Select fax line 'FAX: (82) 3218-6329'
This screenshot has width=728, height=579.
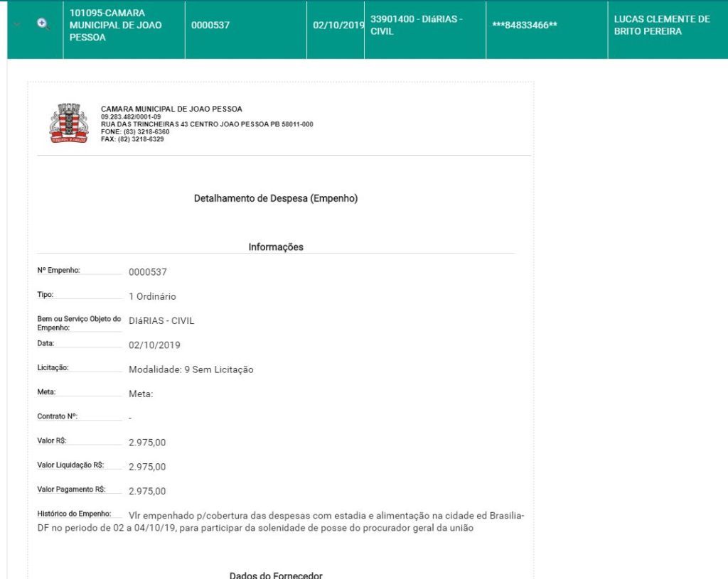(x=132, y=139)
